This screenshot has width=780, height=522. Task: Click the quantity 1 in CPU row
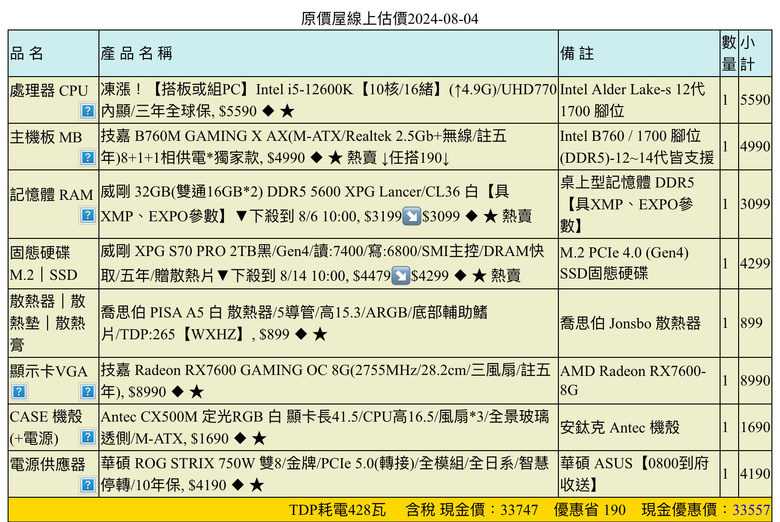[x=725, y=100]
